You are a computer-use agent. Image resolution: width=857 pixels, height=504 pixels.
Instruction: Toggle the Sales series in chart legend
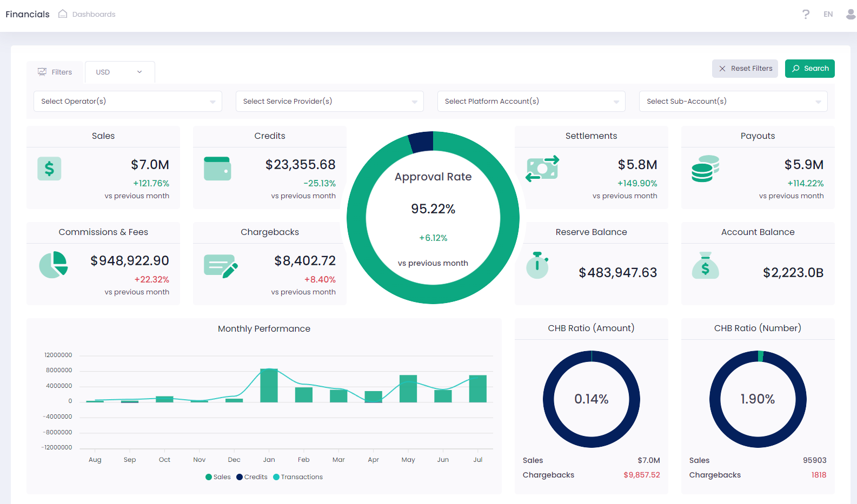pyautogui.click(x=218, y=477)
